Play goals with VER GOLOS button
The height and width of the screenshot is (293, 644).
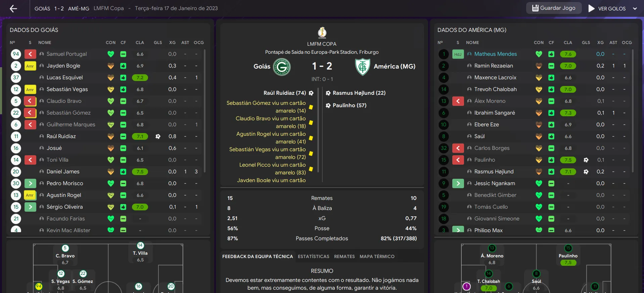[607, 8]
